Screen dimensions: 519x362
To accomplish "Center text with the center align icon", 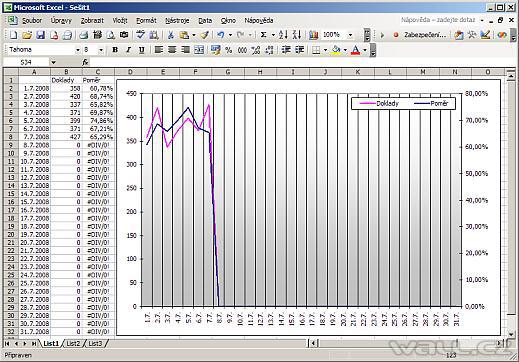I will [x=172, y=50].
